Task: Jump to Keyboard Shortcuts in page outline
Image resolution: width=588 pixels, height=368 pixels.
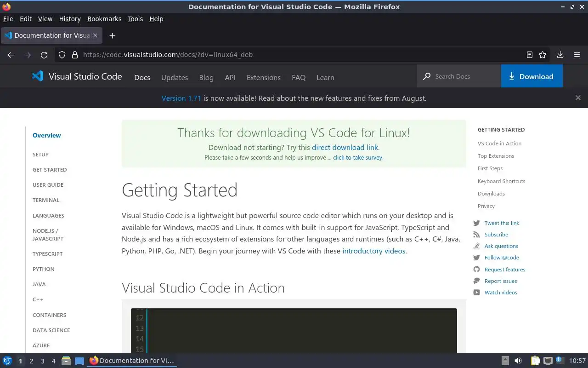Action: tap(501, 181)
